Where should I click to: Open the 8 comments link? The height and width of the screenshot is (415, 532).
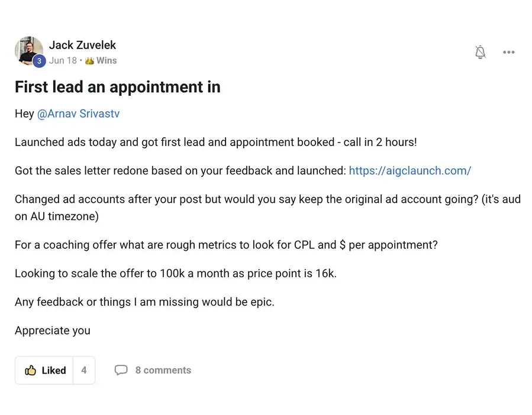(x=163, y=370)
